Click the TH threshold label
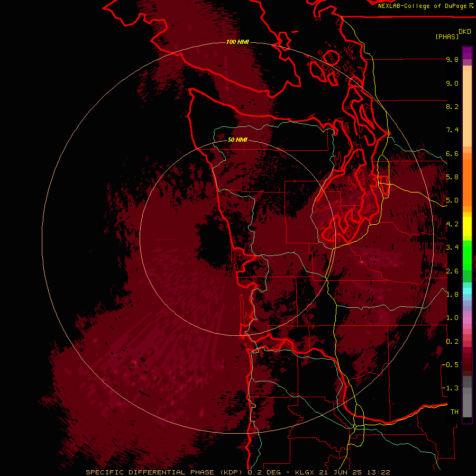Screen dimensions: 476x476 454,411
